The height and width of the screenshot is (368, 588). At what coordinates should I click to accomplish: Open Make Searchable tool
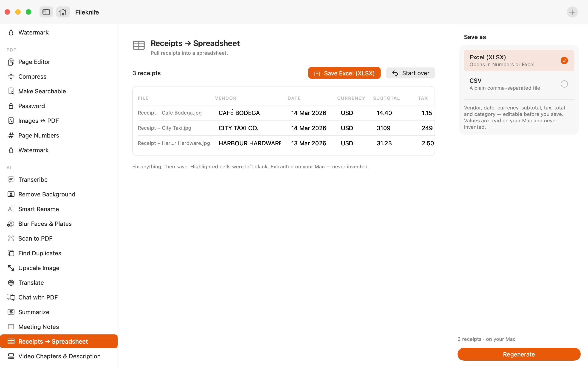point(59,91)
